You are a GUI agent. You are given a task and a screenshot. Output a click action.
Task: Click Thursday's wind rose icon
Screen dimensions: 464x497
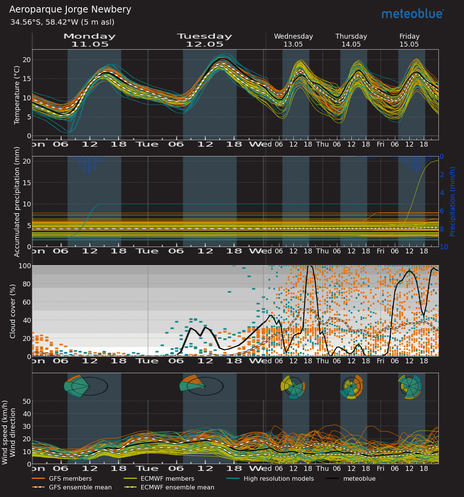click(x=351, y=387)
